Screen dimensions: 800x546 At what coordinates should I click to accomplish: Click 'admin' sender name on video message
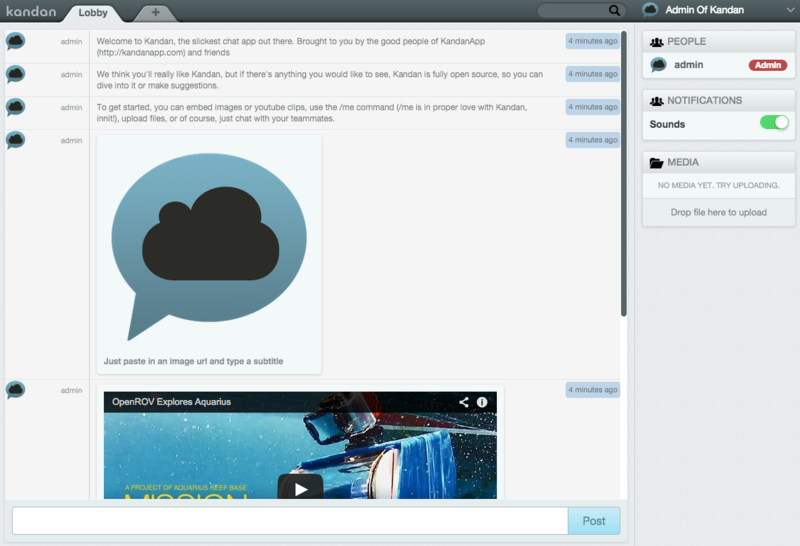(x=71, y=390)
